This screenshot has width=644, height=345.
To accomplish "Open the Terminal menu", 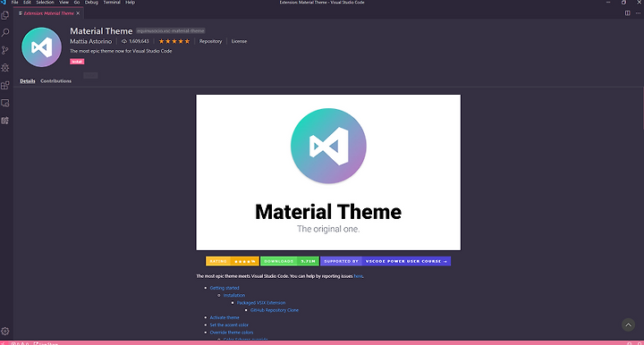I will tap(112, 3).
